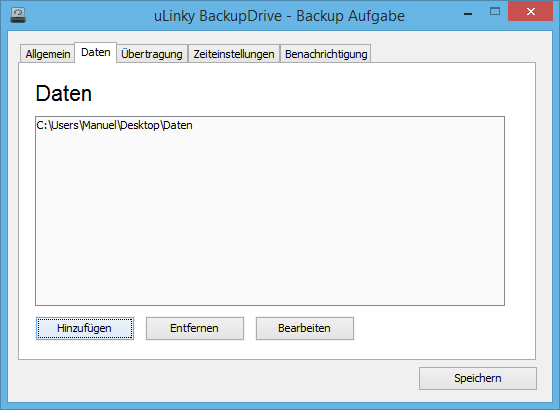Open the Übertragung tab
The height and width of the screenshot is (410, 560).
point(152,54)
